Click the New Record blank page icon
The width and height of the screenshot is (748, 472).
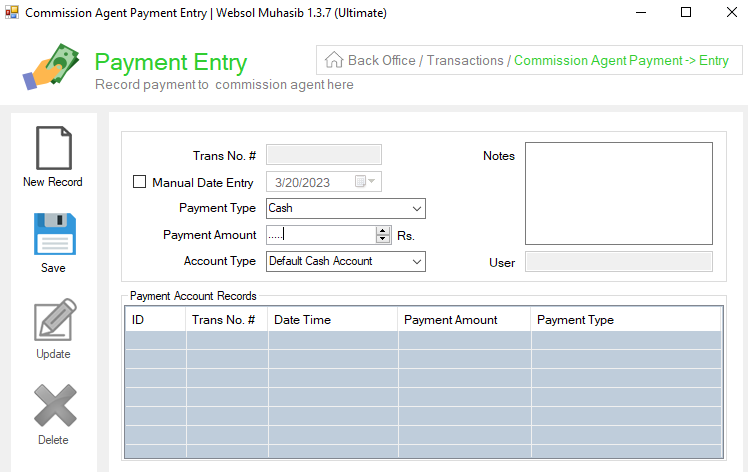(x=54, y=148)
